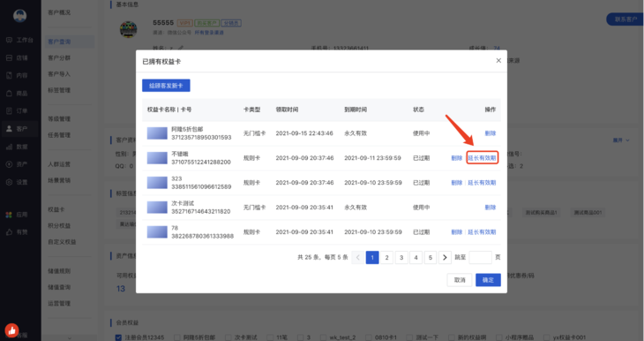Viewport: 644px width, 341px height.
Task: Tick the 次卡测试 membership checkbox
Action: click(228, 337)
